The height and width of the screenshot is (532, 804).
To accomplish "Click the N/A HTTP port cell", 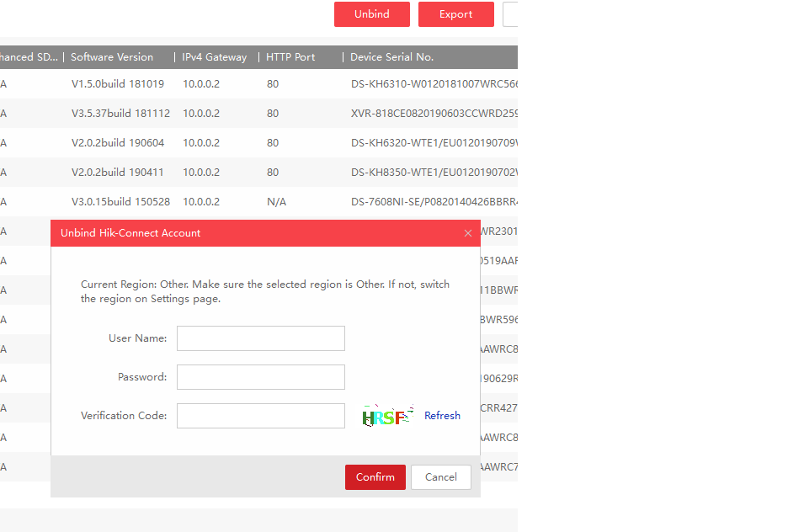I will (x=276, y=202).
